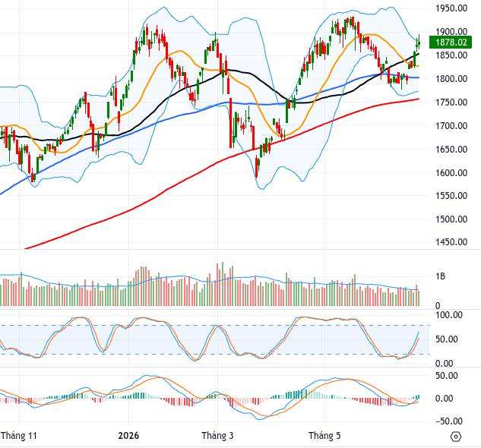Click the 1550.00 price axis label

(x=451, y=196)
